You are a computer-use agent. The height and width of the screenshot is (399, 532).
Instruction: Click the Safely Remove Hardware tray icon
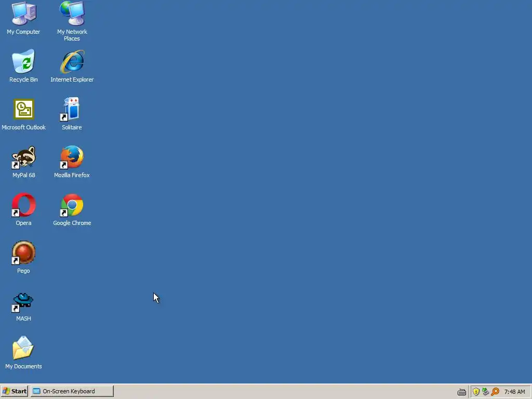486,392
